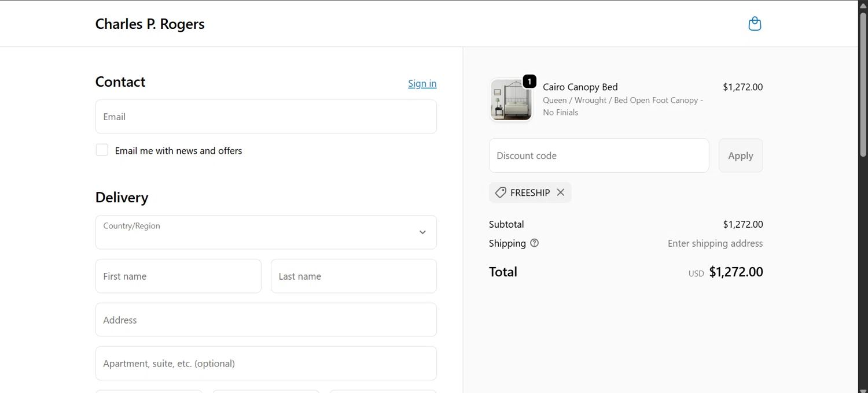Focus the Last name field
This screenshot has height=393, width=868.
(354, 276)
